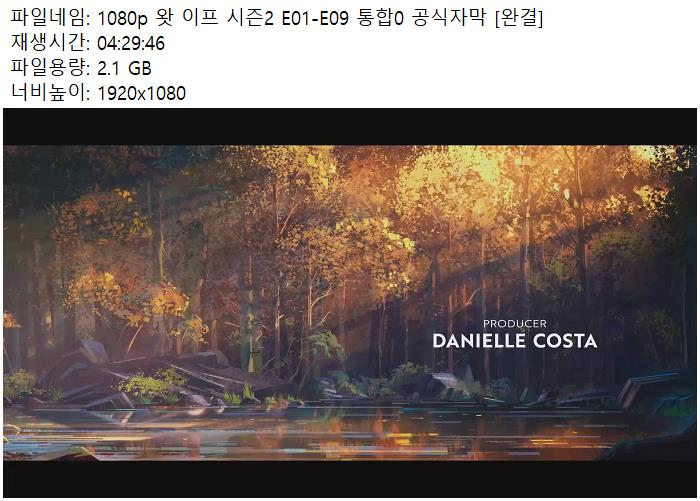Click the 너비높이 label

coord(50,93)
